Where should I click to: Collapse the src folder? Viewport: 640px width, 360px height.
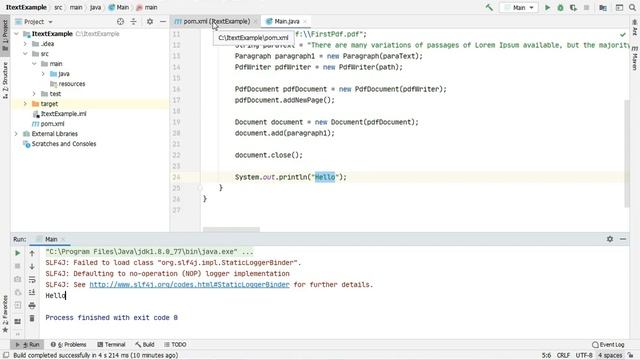(25, 54)
